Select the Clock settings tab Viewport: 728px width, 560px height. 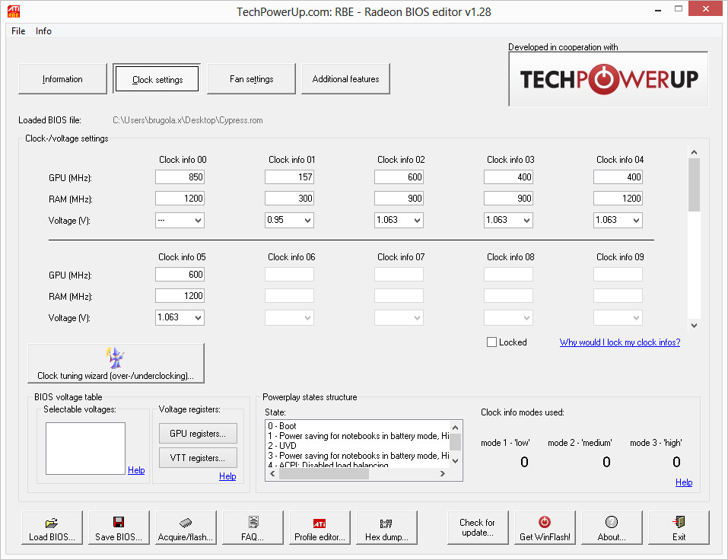point(157,79)
